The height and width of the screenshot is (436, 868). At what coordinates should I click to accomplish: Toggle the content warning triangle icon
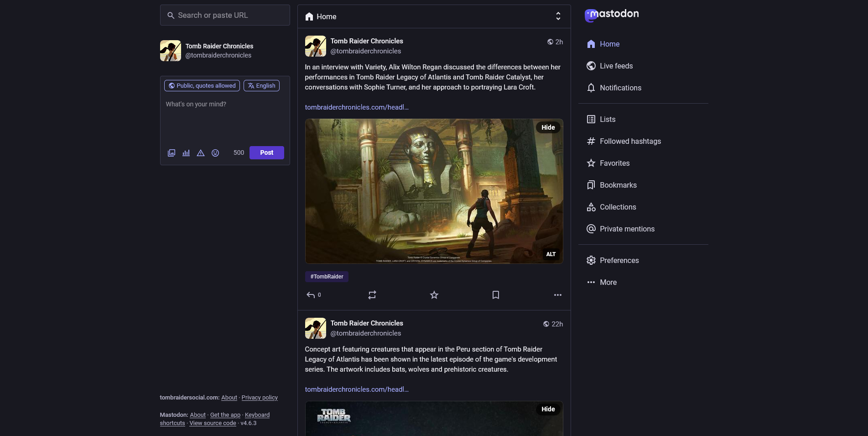[201, 153]
